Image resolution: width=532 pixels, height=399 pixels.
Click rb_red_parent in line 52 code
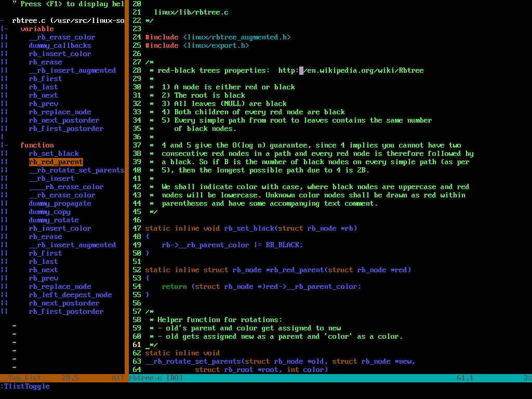[297, 270]
